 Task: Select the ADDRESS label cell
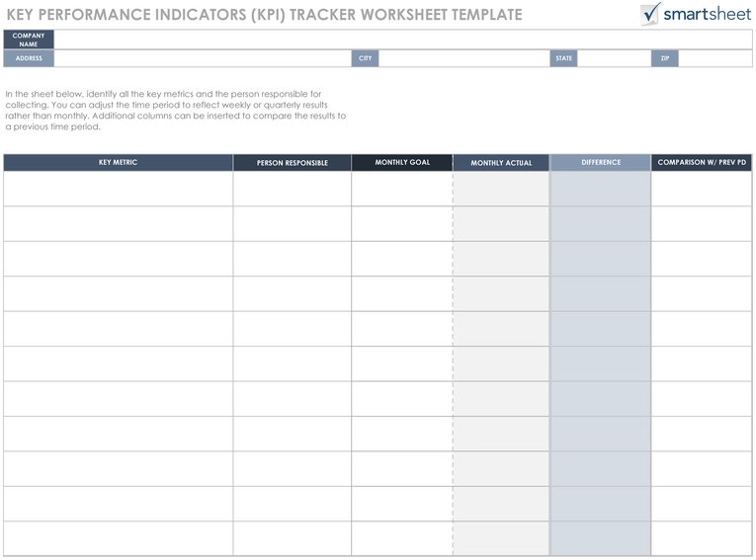(29, 58)
